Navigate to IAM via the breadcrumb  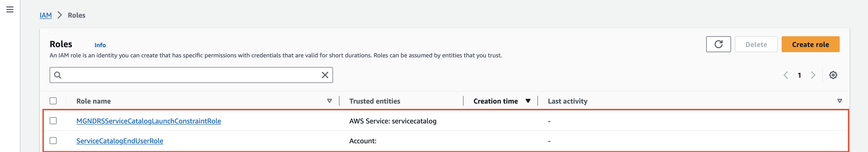45,15
